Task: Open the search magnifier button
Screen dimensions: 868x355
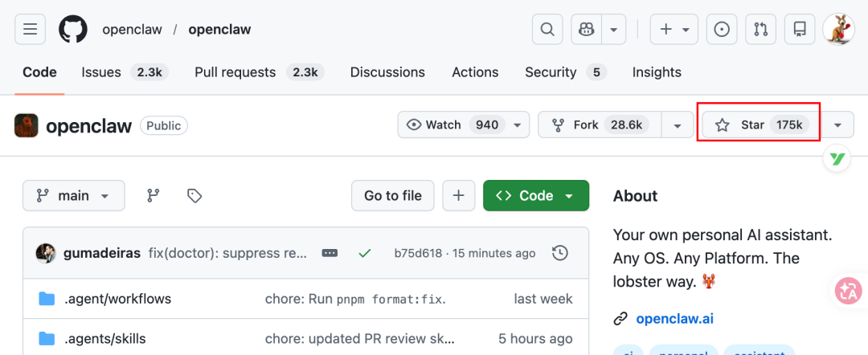Action: (x=547, y=30)
